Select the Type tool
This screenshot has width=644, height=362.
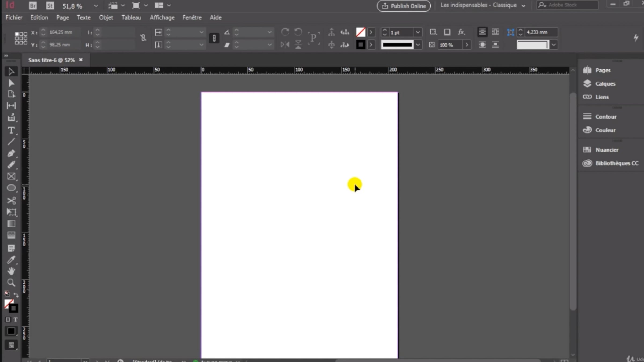click(11, 130)
